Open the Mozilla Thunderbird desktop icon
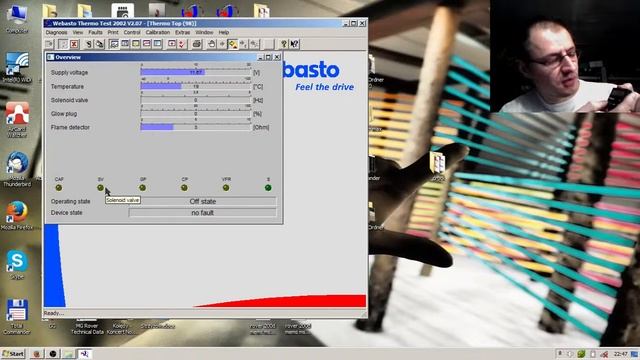The image size is (640, 360). [x=17, y=169]
